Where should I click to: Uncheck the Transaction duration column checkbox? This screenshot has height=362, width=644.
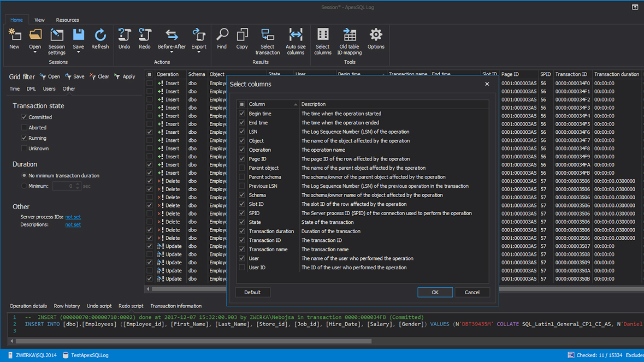[242, 232]
